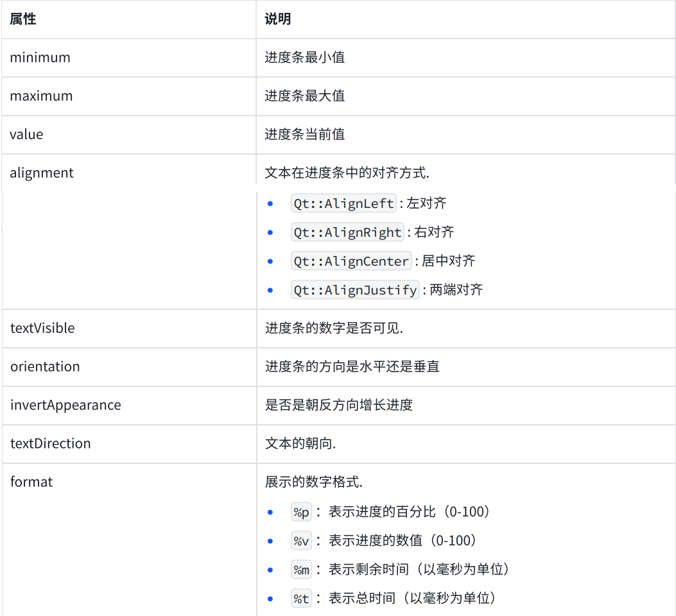Select the text 表示进度的数值 (0-100)
The width and height of the screenshot is (676, 616).
[403, 541]
